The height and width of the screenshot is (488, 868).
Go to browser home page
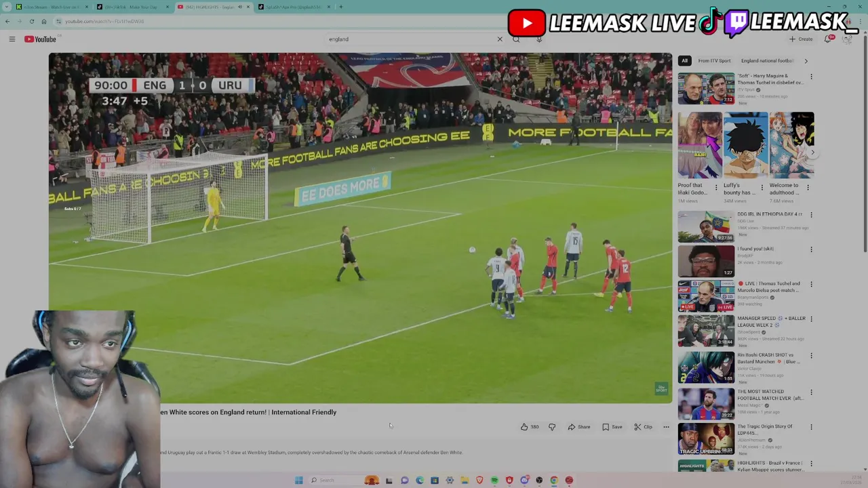(x=44, y=21)
